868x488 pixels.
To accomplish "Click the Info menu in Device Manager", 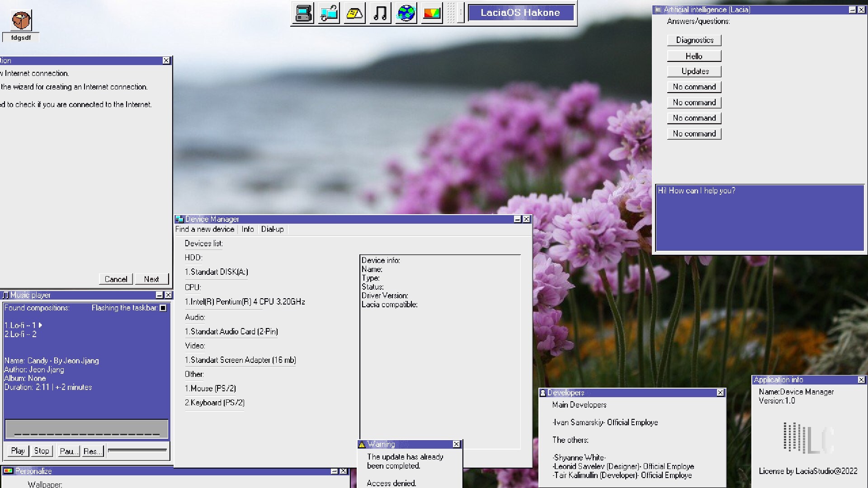I will [x=247, y=230].
